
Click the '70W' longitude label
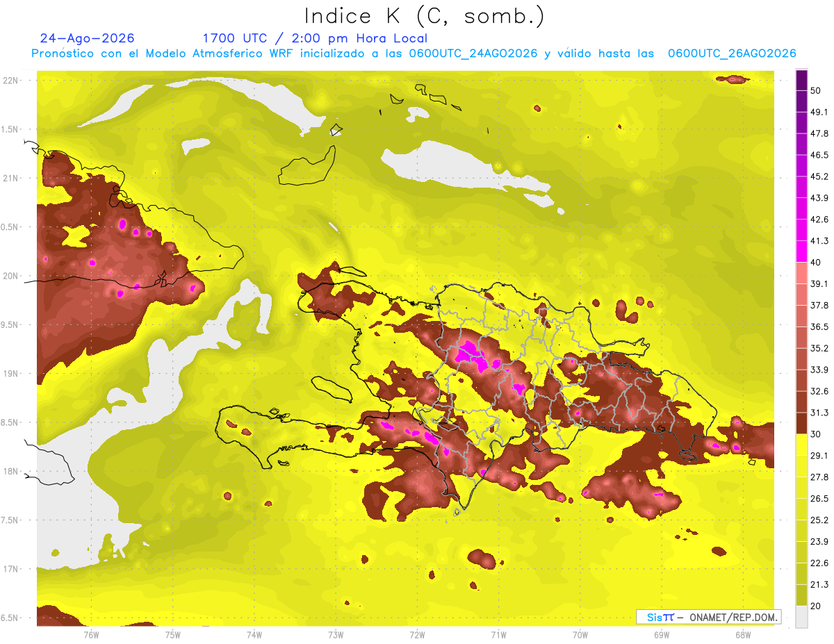pos(580,634)
